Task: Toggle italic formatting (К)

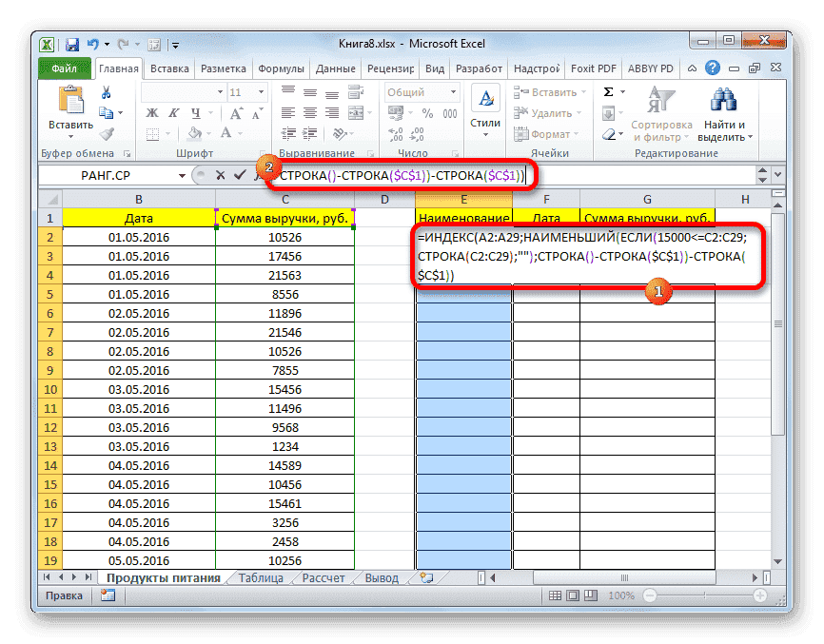Action: pos(173,112)
